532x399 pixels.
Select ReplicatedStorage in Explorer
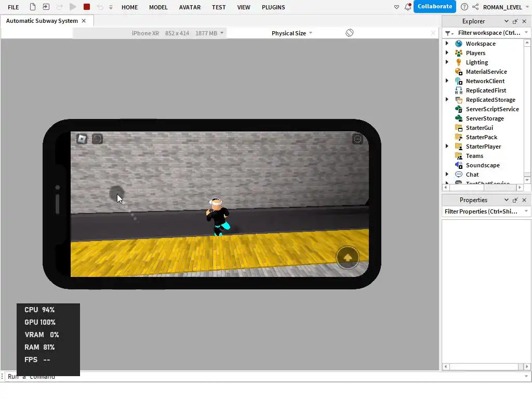point(490,100)
